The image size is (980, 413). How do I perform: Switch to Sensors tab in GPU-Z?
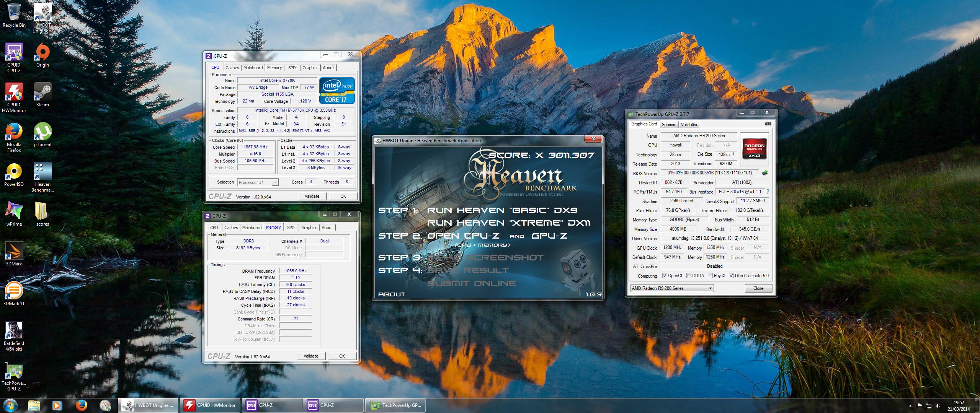669,125
